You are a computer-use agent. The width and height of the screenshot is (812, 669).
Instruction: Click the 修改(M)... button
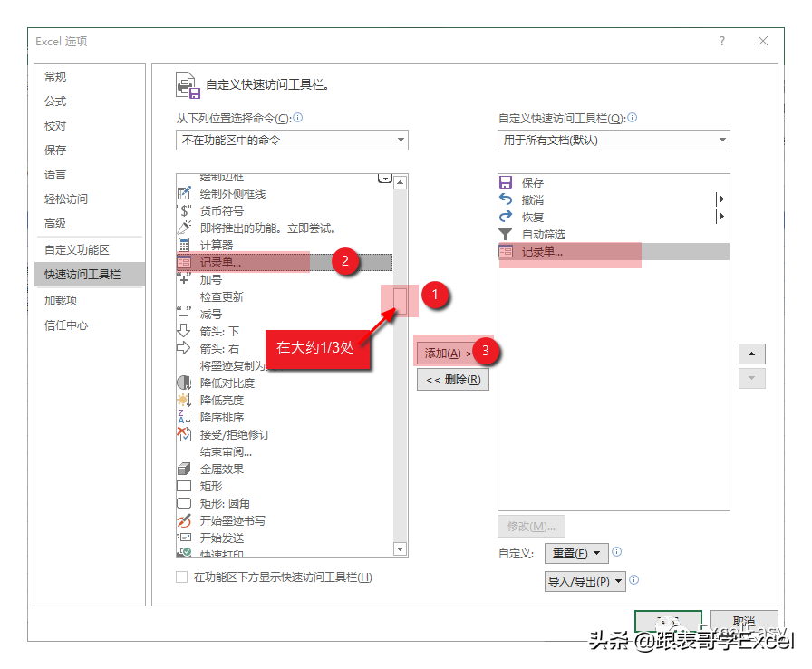pos(531,526)
